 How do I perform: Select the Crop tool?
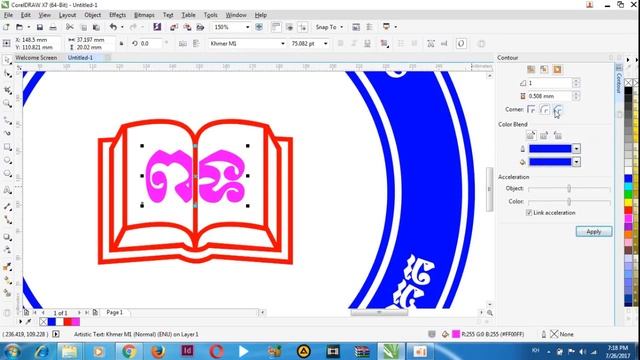tap(7, 89)
